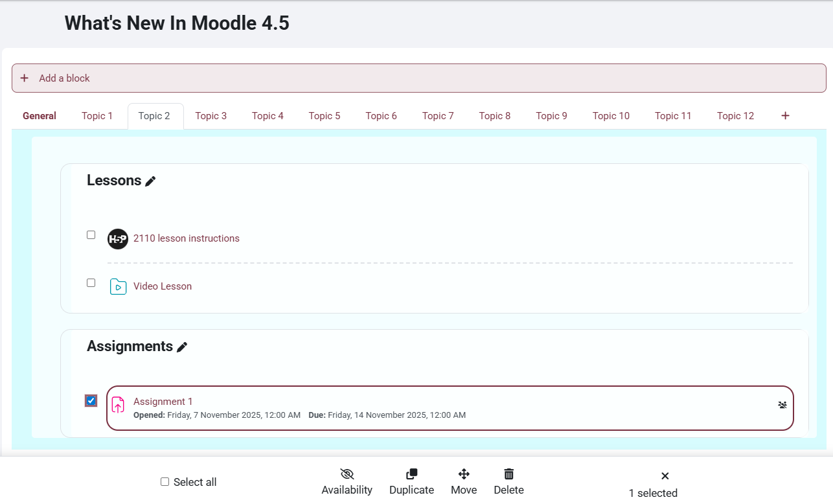The width and height of the screenshot is (833, 504).
Task: Go to the Topic 3 tab
Action: [x=211, y=116]
